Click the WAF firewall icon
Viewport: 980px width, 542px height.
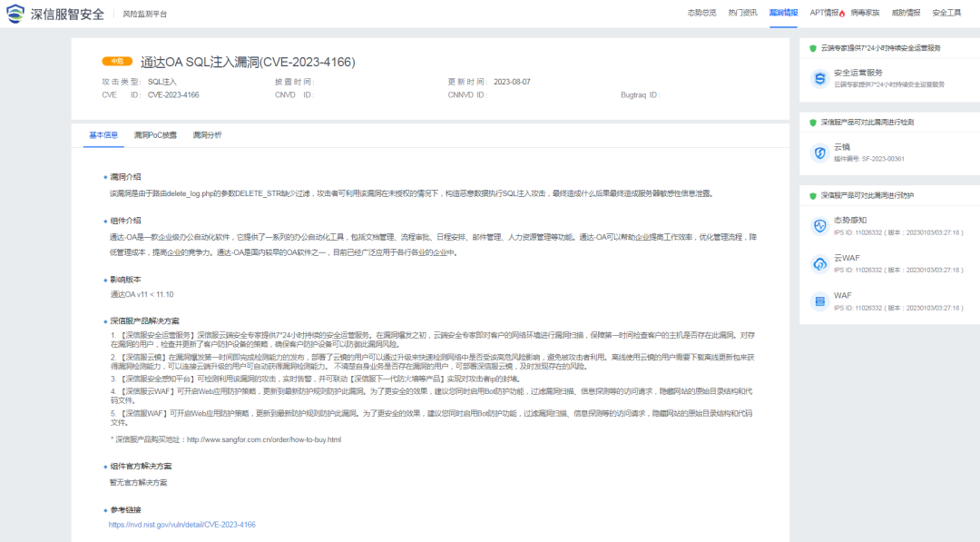click(819, 301)
